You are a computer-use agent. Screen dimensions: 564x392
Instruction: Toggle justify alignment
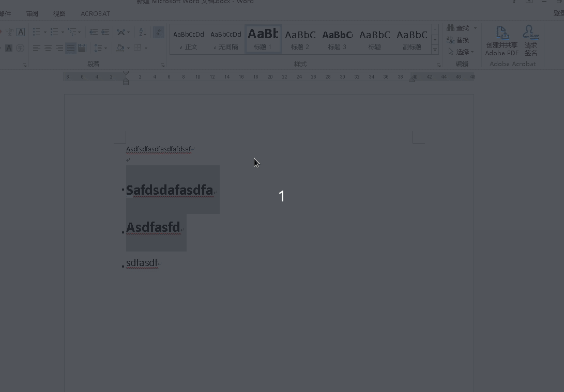click(71, 48)
